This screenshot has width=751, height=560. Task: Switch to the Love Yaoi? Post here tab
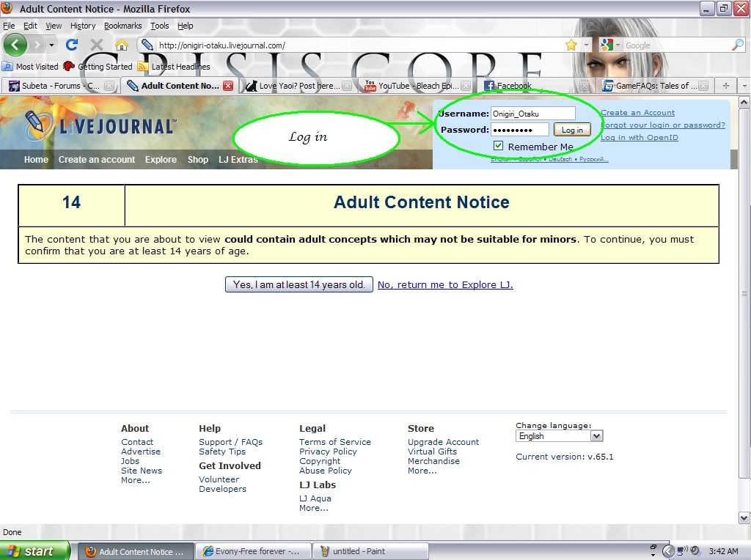[x=299, y=86]
